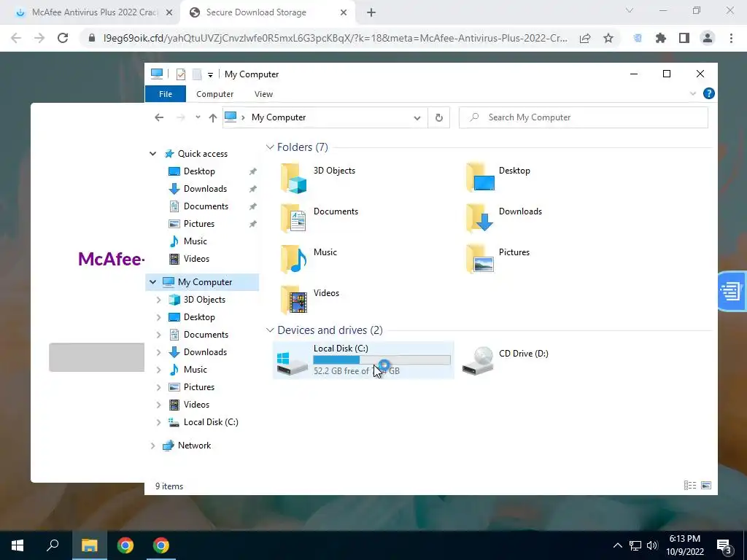Open address bar history dropdown
Screen dimensions: 747x560
[417, 118]
